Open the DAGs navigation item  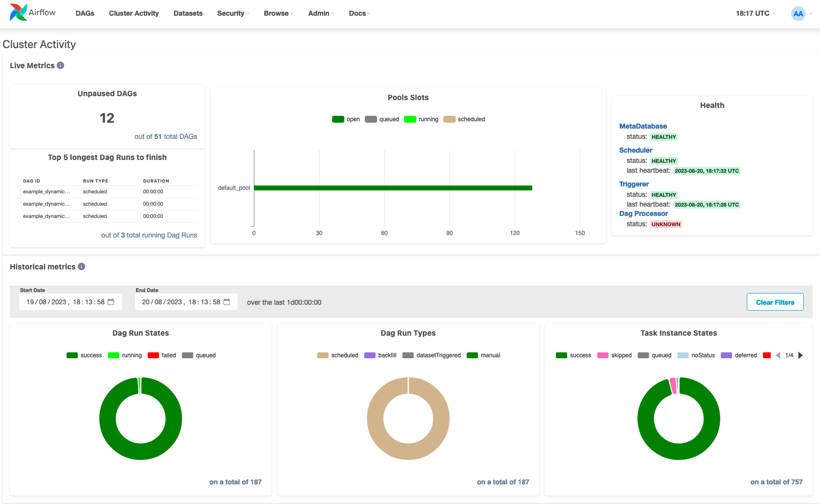tap(85, 13)
